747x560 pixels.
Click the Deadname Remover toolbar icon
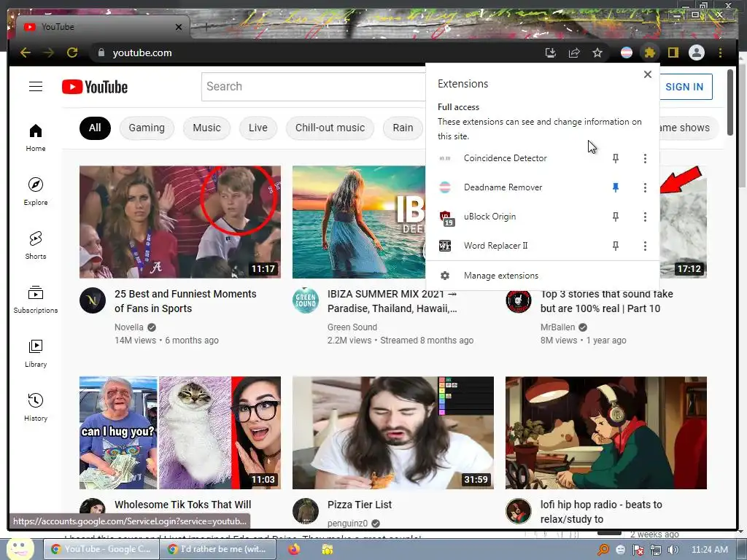pyautogui.click(x=627, y=52)
